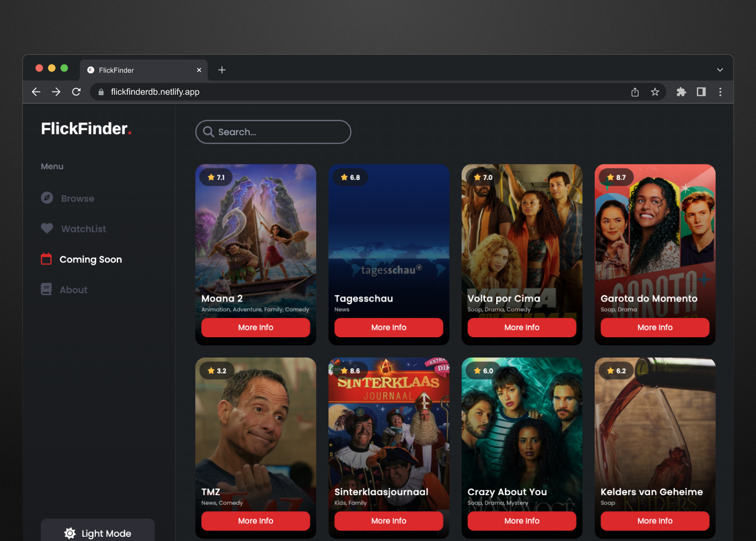Click 'Animation, Adventure, Family, Comedy' genre text
This screenshot has height=541, width=756.
point(255,309)
